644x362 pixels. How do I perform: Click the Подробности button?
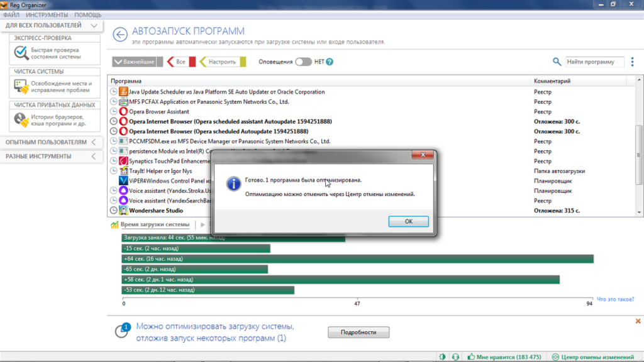(x=358, y=332)
